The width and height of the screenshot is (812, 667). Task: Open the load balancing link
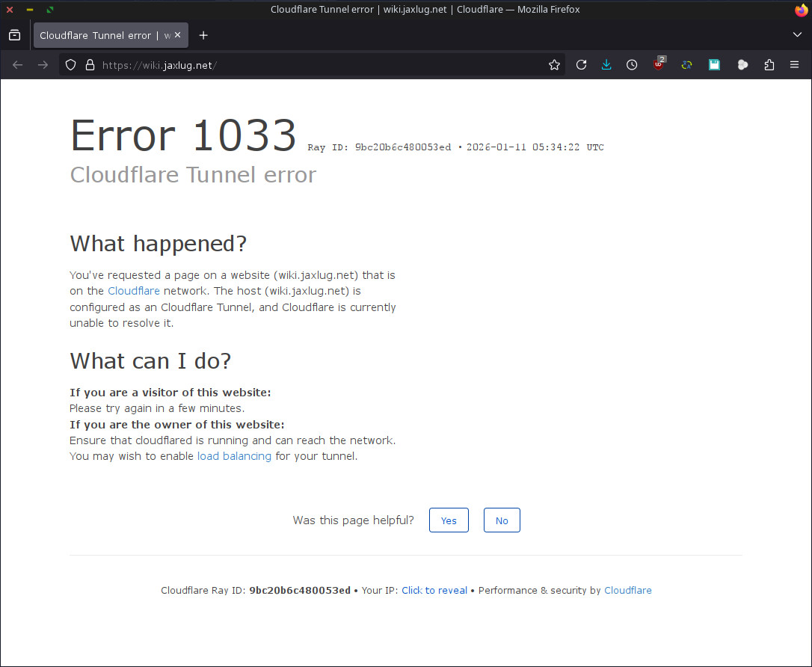click(x=234, y=456)
